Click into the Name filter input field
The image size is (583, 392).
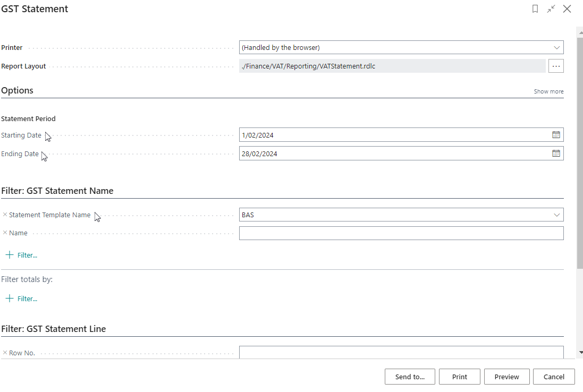[401, 233]
